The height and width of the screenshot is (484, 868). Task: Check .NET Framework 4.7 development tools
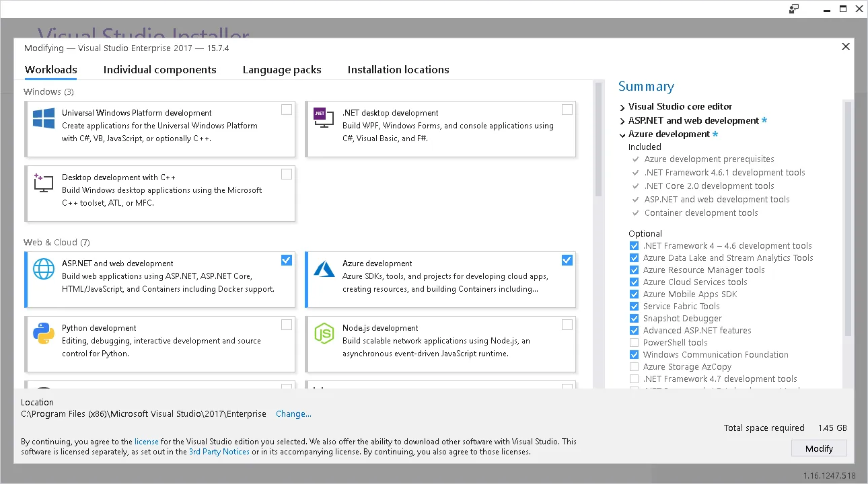point(634,379)
